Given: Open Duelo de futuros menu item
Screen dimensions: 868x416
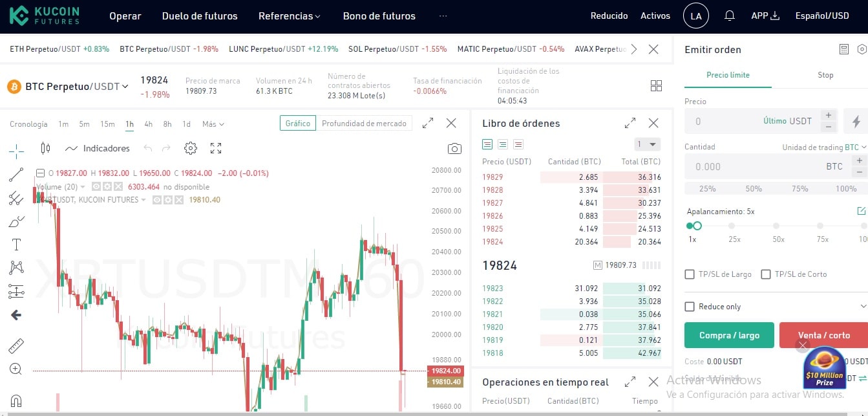Looking at the screenshot, I should point(200,16).
